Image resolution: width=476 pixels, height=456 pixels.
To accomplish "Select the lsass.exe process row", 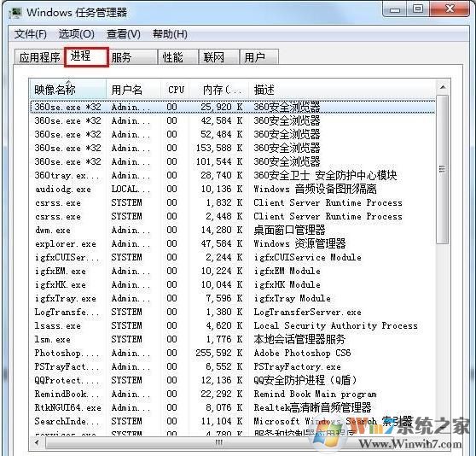I will (233, 325).
